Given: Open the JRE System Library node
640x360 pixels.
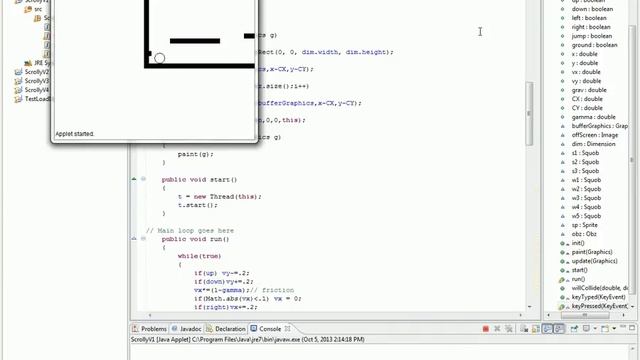Looking at the screenshot, I should click(38, 63).
